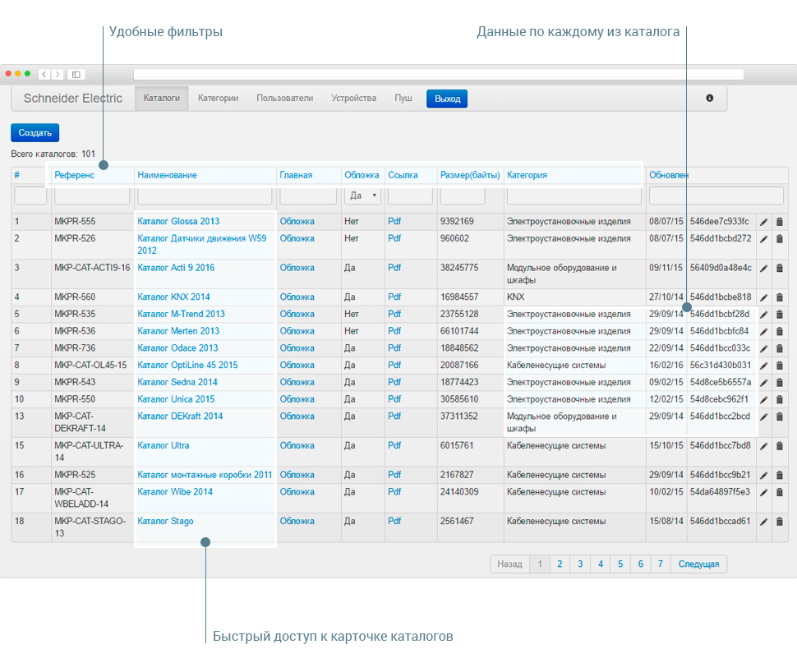Click trash icon for MKPR-526 row
797x672 pixels.
pos(779,239)
